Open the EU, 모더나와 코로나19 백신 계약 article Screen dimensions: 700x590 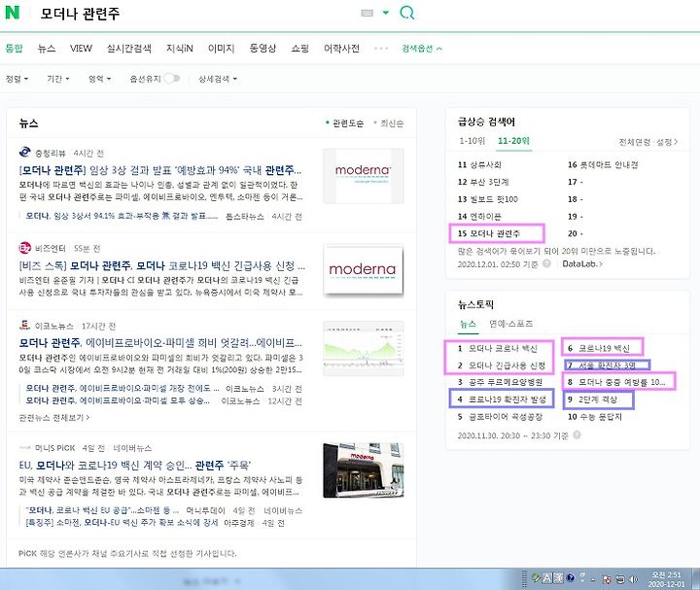(135, 465)
